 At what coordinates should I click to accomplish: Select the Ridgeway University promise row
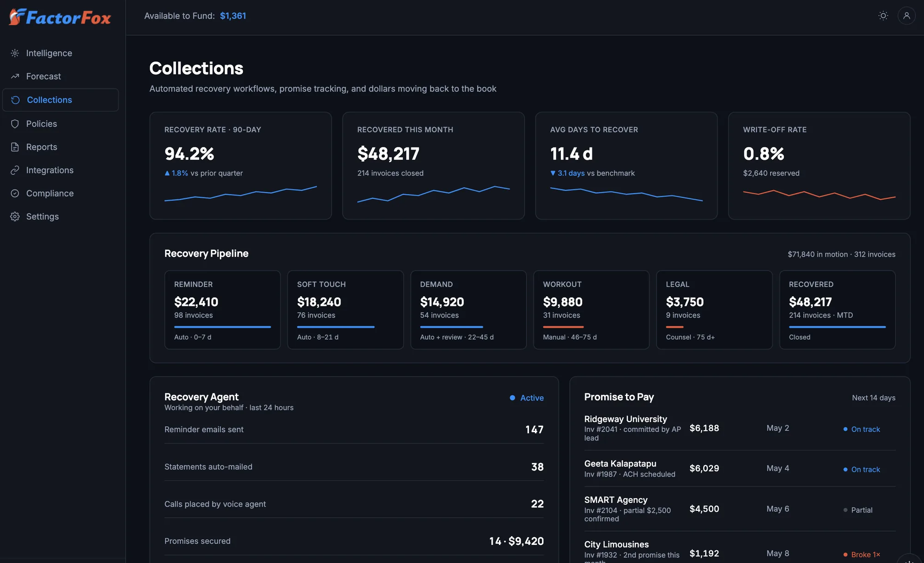click(740, 428)
